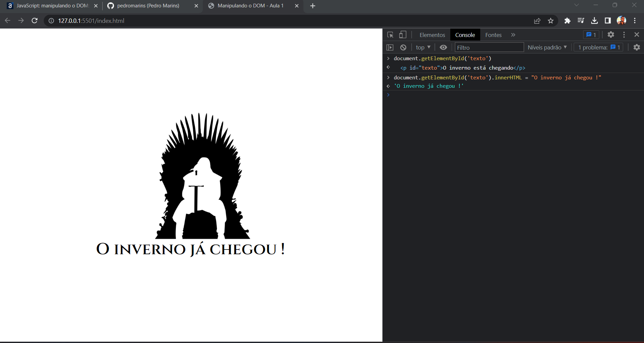
Task: Go forward in browser history
Action: click(21, 21)
